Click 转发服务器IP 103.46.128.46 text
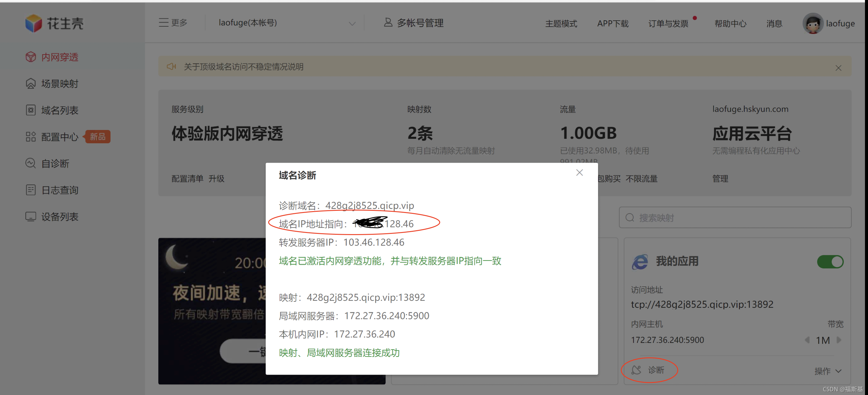This screenshot has width=868, height=395. [x=373, y=242]
